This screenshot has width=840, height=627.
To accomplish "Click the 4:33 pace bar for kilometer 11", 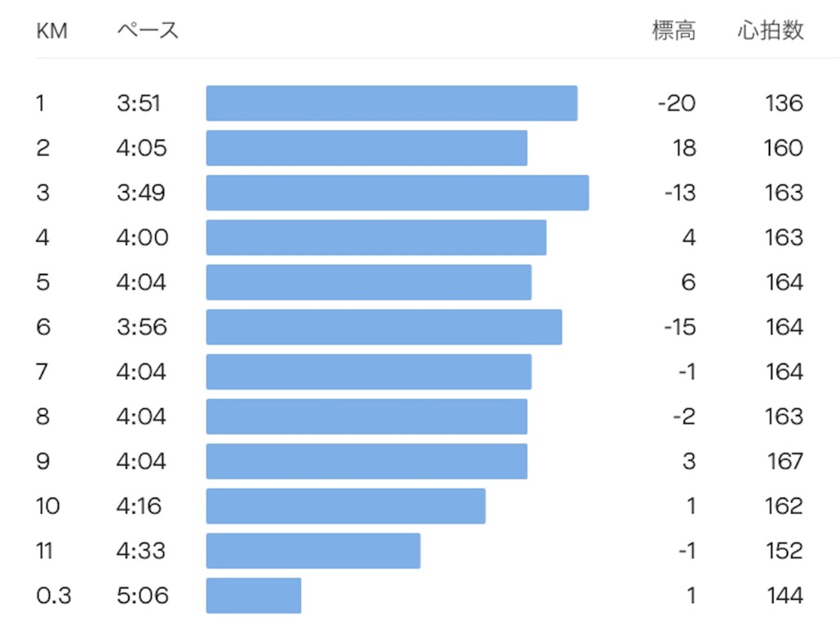I will point(313,551).
